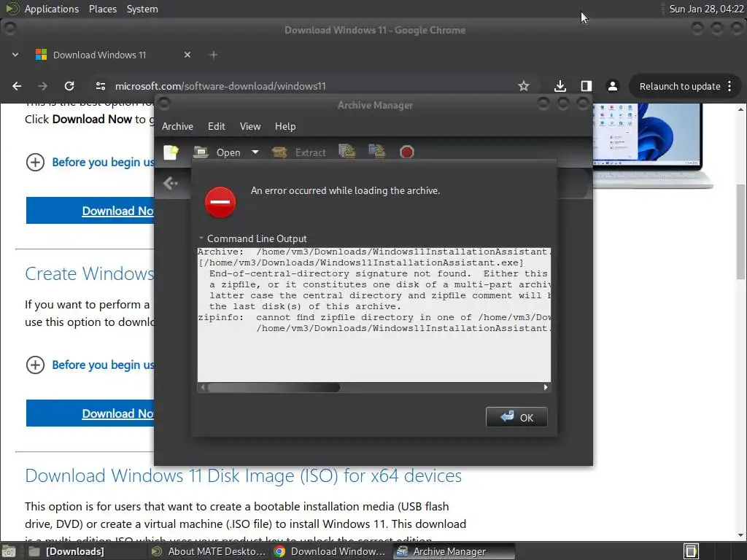Collapse the Command Line Output expander
Viewport: 747px width, 560px height.
point(252,238)
